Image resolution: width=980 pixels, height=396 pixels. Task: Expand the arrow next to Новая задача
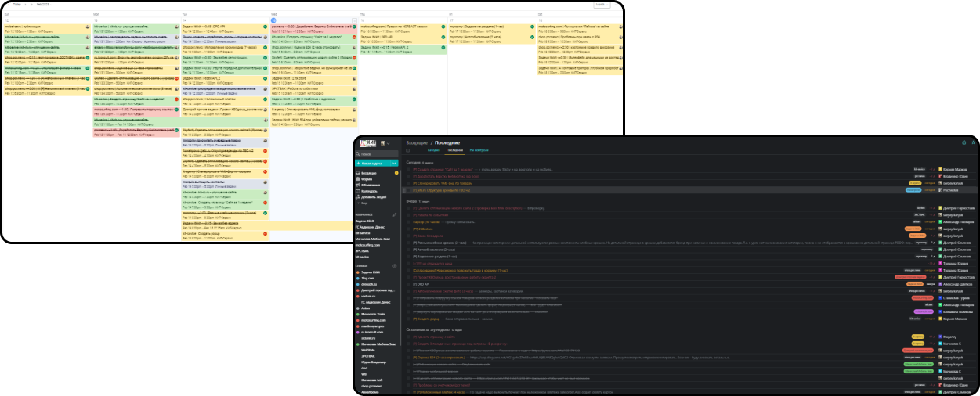pos(394,163)
